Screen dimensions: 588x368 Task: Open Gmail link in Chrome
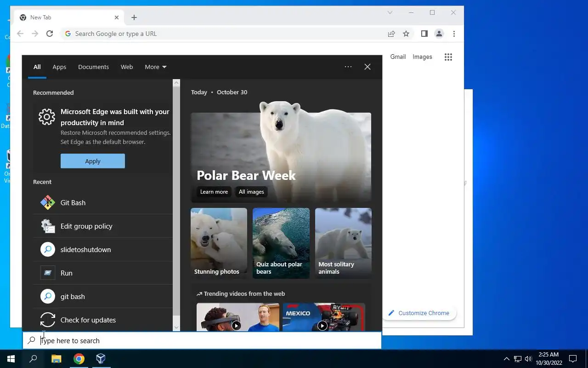click(x=398, y=57)
